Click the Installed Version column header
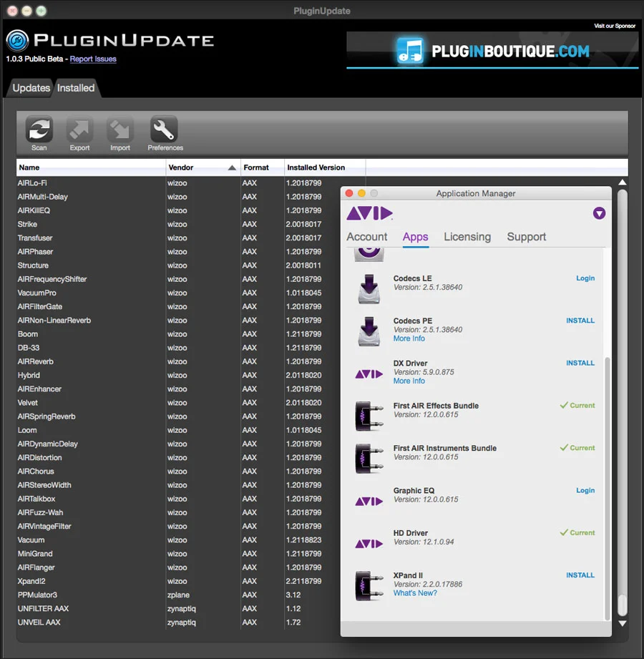The width and height of the screenshot is (644, 659). click(x=325, y=167)
